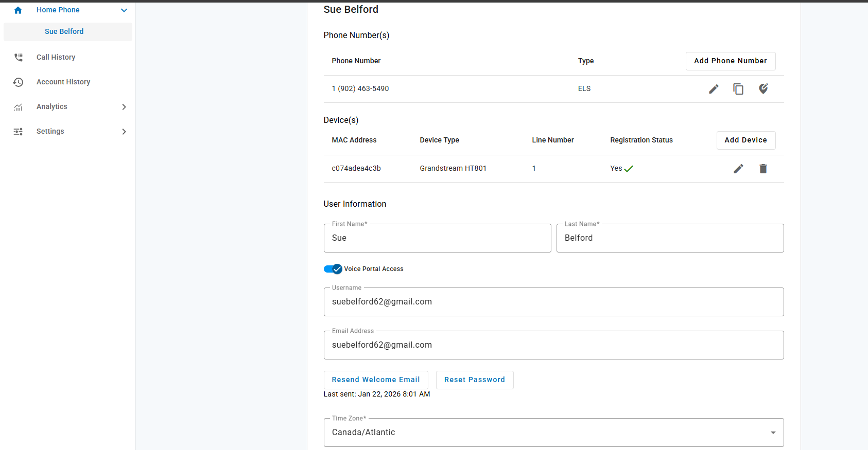Click the Account History clock icon
Screen dimensions: 868x450
pyautogui.click(x=18, y=82)
